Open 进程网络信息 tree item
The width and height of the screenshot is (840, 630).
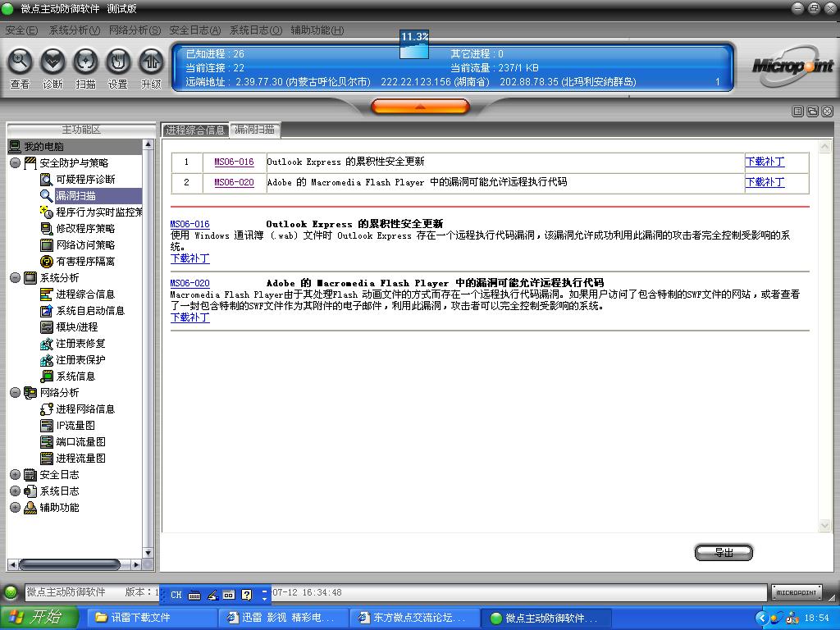(78, 409)
